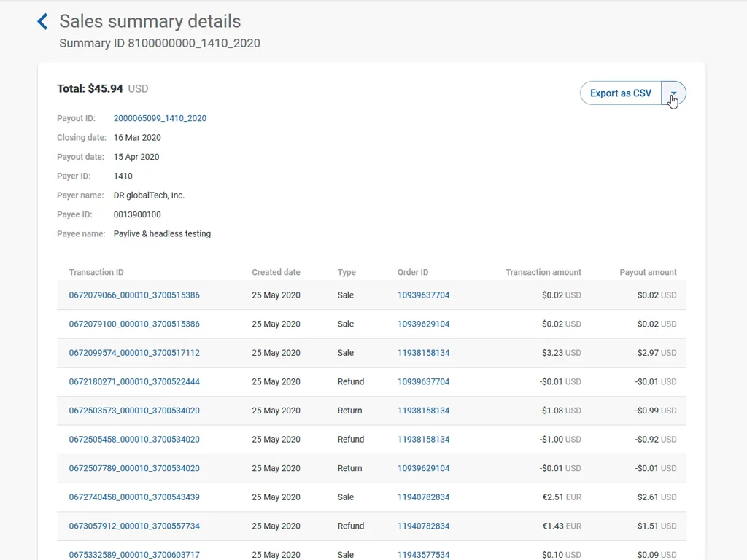The image size is (747, 560).
Task: Open transaction 0672740458_000010_3700543439 details
Action: click(133, 497)
